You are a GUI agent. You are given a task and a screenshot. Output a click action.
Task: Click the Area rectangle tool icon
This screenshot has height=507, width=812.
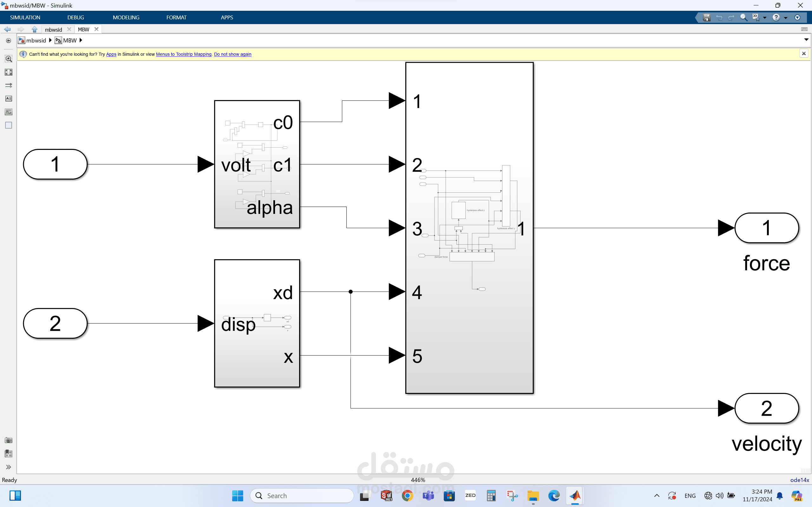pyautogui.click(x=8, y=125)
